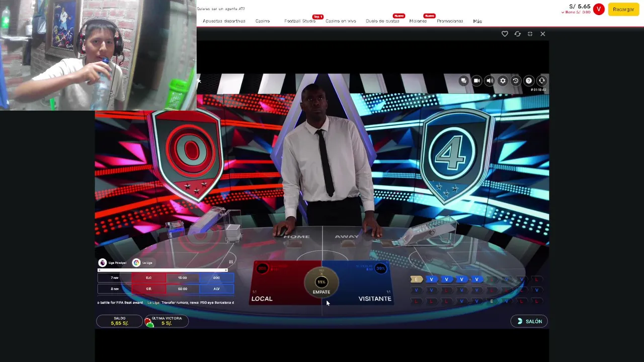Click the news ticker about FIFA Best award
Image resolution: width=644 pixels, height=362 pixels.
point(120,303)
